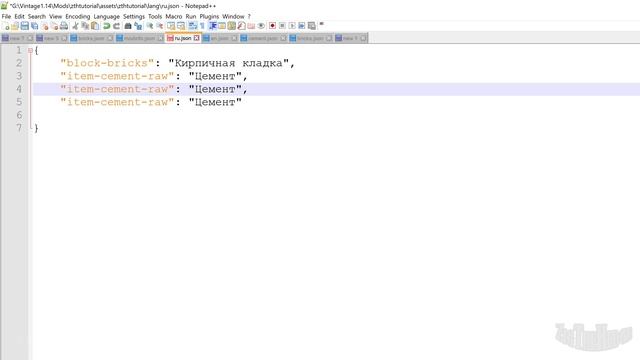Open the Encoding menu

[x=78, y=16]
